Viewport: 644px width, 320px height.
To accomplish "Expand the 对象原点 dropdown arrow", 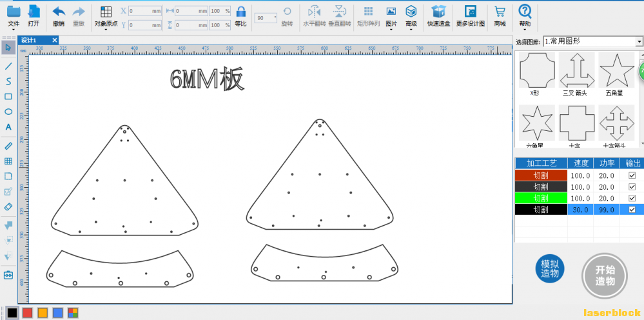I will [x=106, y=30].
